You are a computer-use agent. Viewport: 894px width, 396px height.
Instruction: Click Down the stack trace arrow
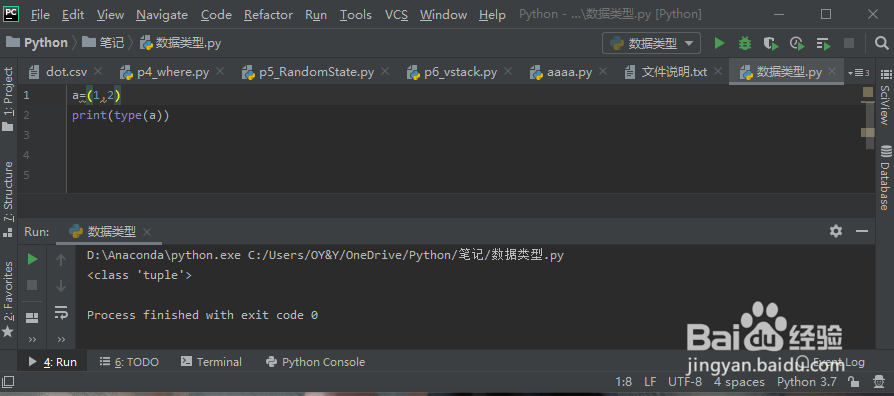click(x=61, y=286)
